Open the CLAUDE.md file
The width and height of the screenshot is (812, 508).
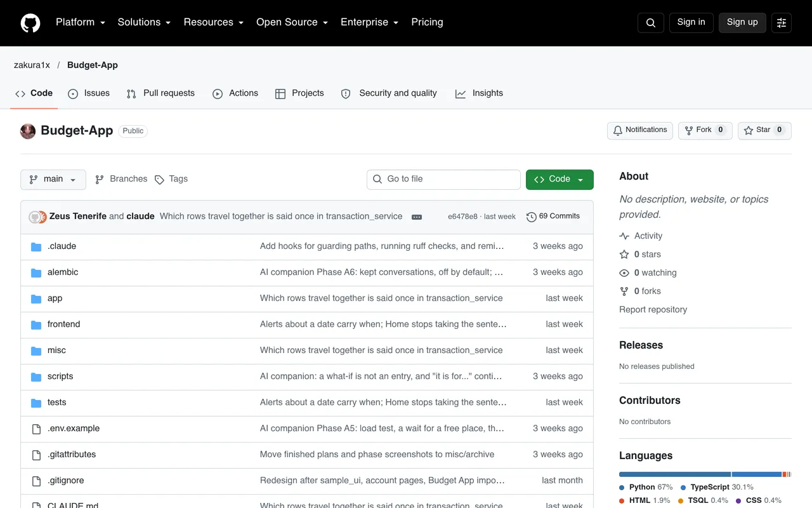coord(73,505)
